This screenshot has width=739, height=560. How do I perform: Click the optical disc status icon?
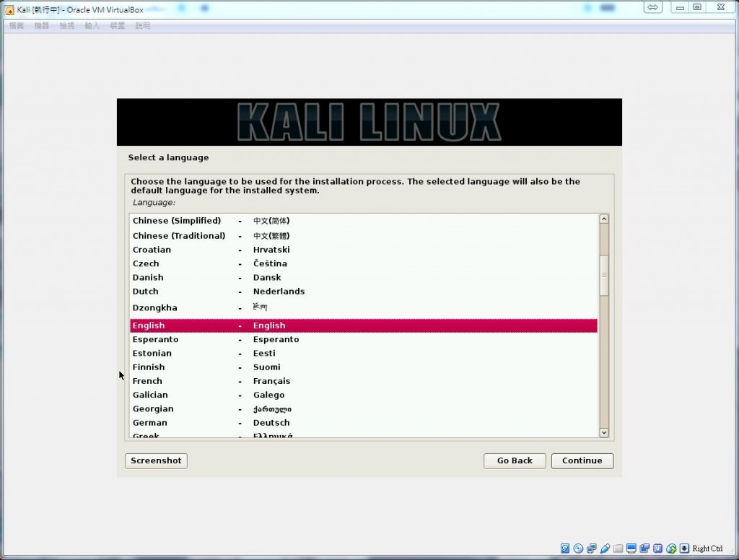[x=578, y=548]
